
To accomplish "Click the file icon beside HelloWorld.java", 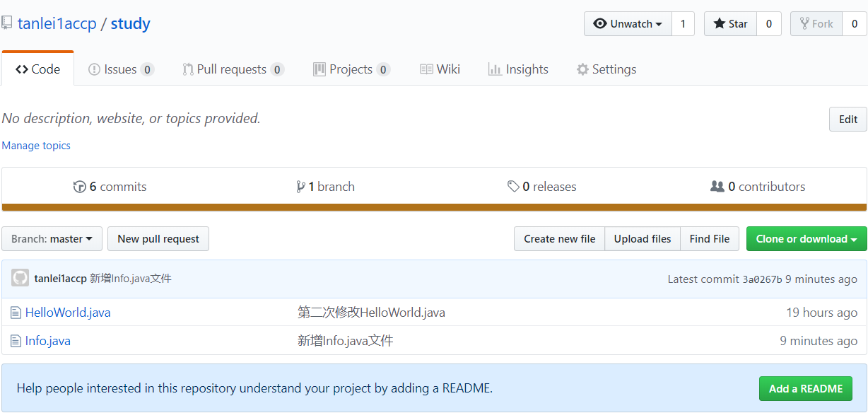I will coord(16,313).
